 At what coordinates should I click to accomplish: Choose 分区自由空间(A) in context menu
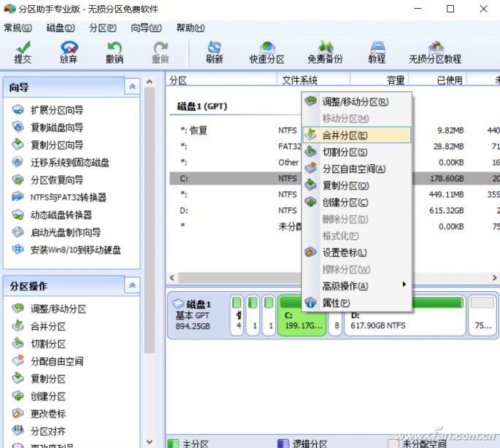[x=356, y=169]
